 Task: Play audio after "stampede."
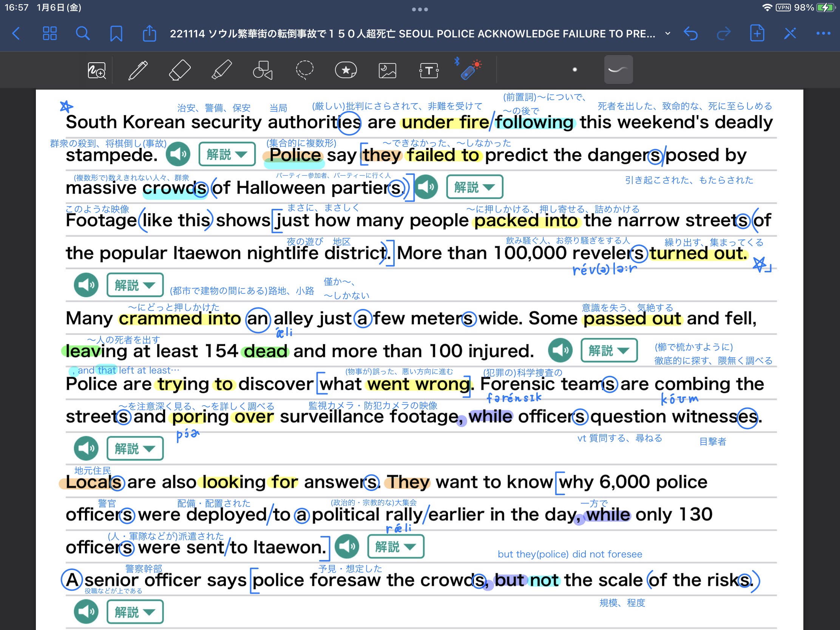pos(178,154)
